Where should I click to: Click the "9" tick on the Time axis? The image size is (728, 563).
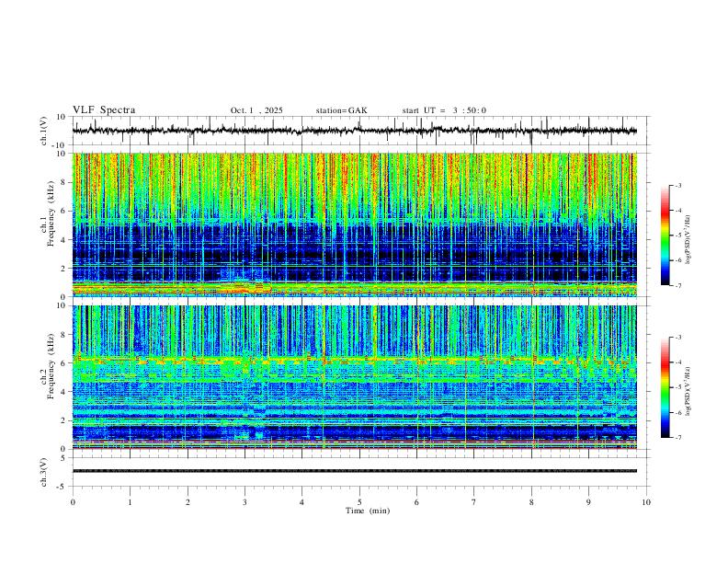coord(588,502)
